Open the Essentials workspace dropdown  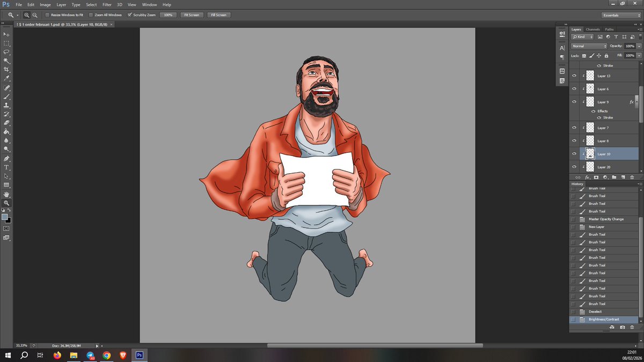[621, 15]
